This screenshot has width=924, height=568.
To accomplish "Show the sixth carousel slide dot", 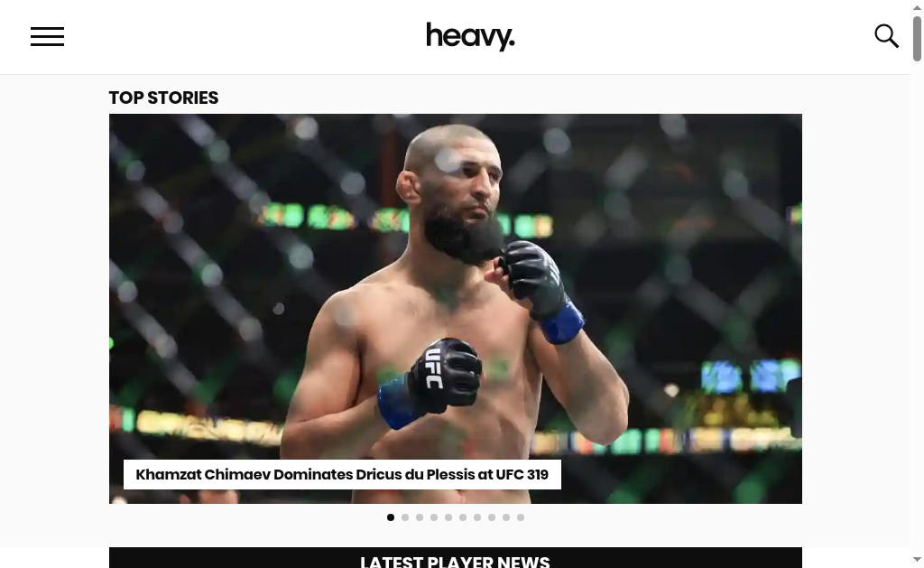I will (463, 517).
